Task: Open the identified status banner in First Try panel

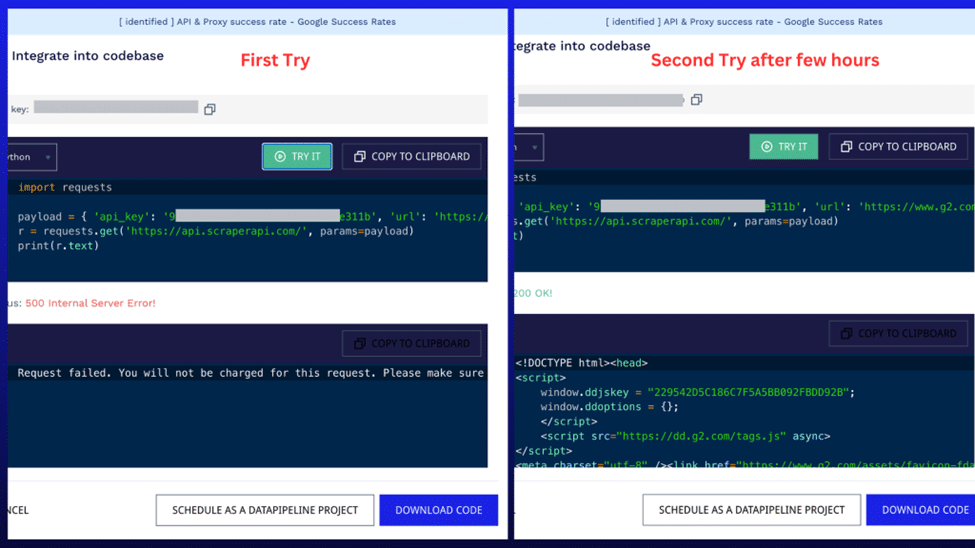Action: click(x=257, y=22)
